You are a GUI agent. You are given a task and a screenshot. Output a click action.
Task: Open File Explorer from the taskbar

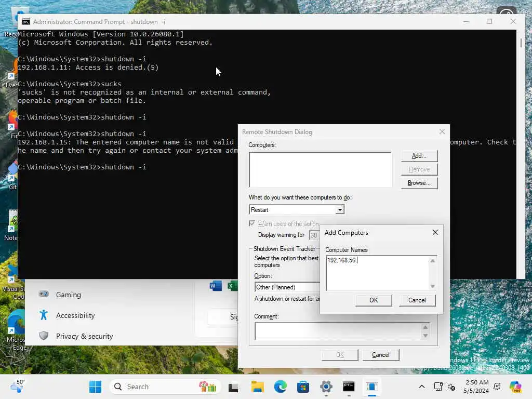pos(258,387)
